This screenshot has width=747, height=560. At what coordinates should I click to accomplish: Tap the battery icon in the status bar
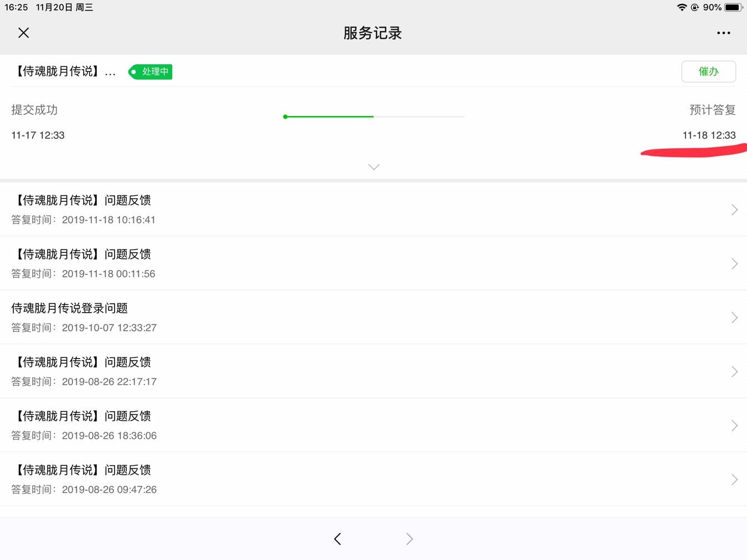[733, 7]
